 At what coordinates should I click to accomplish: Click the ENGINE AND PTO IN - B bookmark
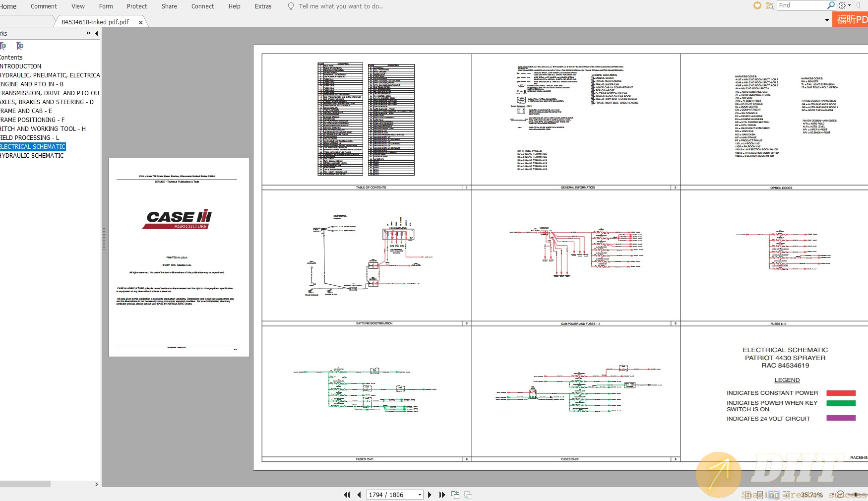[32, 84]
